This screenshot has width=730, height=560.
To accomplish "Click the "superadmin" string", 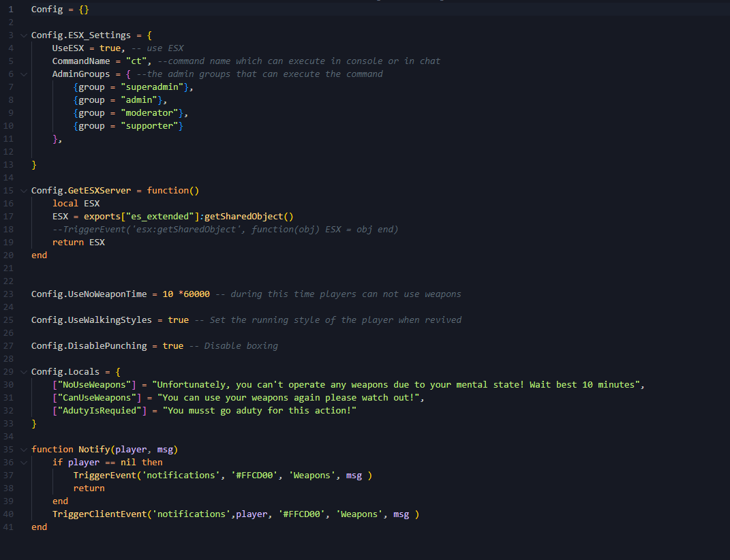I will pyautogui.click(x=152, y=87).
